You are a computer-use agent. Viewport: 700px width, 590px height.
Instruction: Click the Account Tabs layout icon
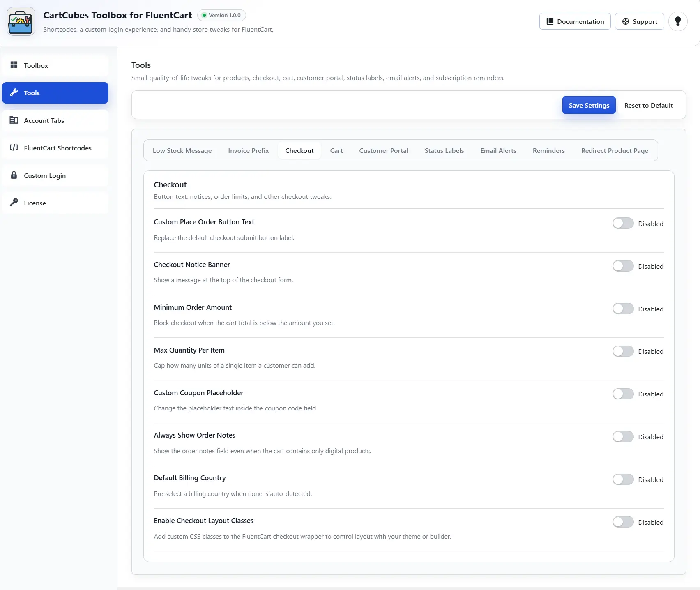[x=14, y=120]
